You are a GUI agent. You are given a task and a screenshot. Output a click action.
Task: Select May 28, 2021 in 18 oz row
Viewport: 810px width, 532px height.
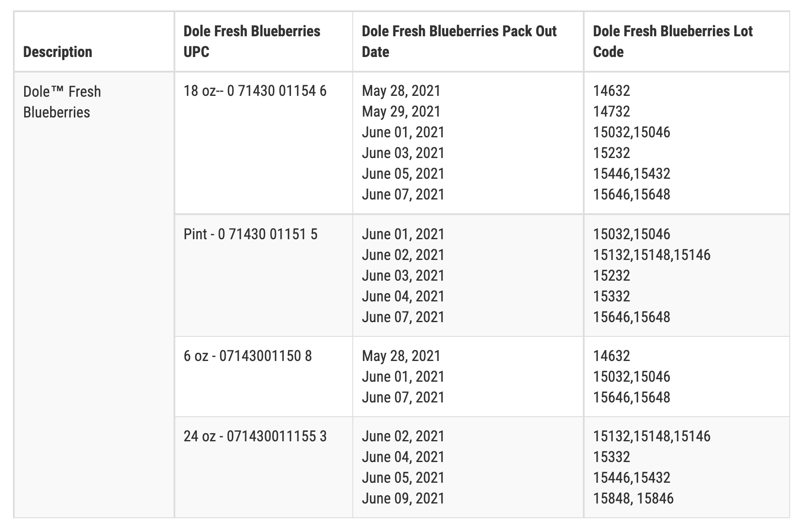click(x=401, y=91)
